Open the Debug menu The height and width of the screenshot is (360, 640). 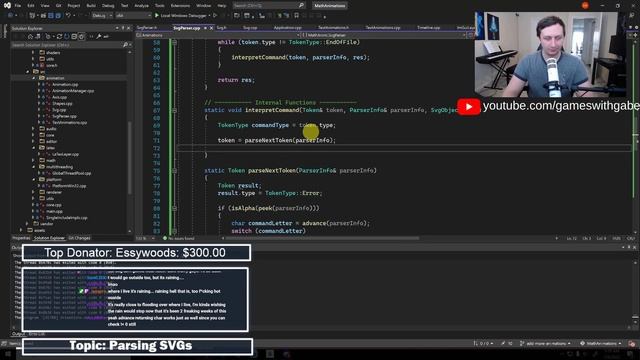[108, 6]
